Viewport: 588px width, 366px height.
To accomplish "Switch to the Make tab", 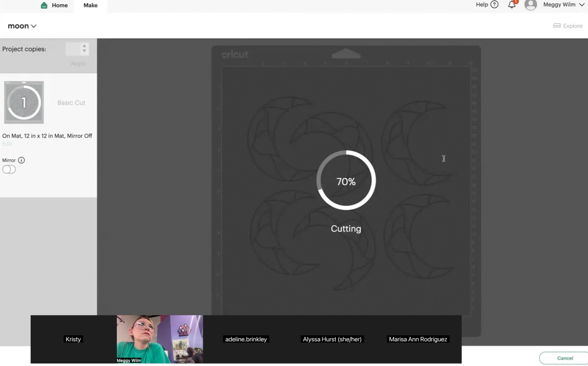I will click(x=91, y=5).
